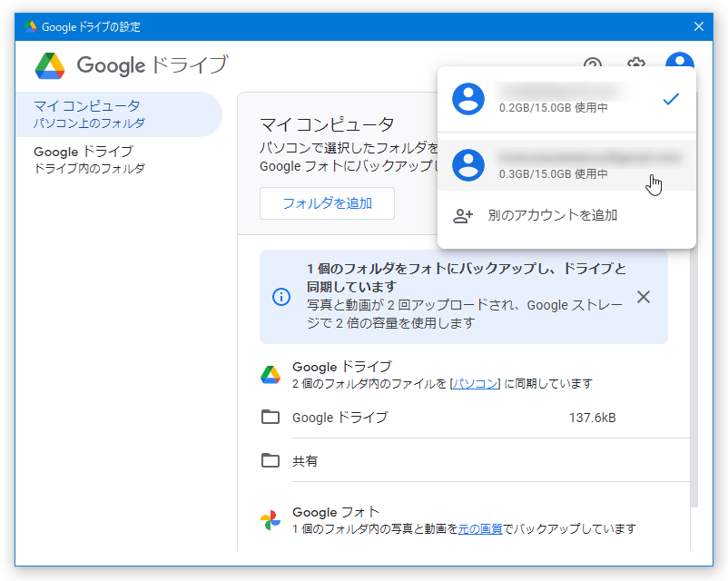Click avatar icon of 0.3GB account

pyautogui.click(x=468, y=165)
